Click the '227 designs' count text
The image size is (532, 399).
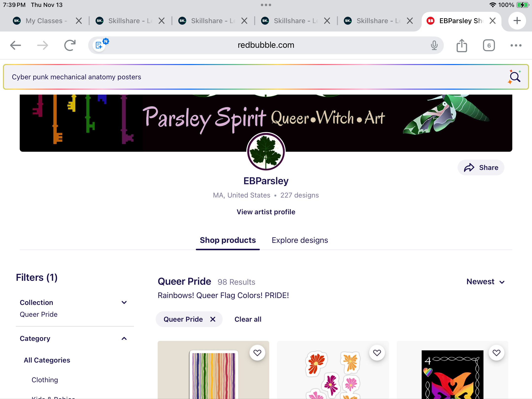[299, 195]
